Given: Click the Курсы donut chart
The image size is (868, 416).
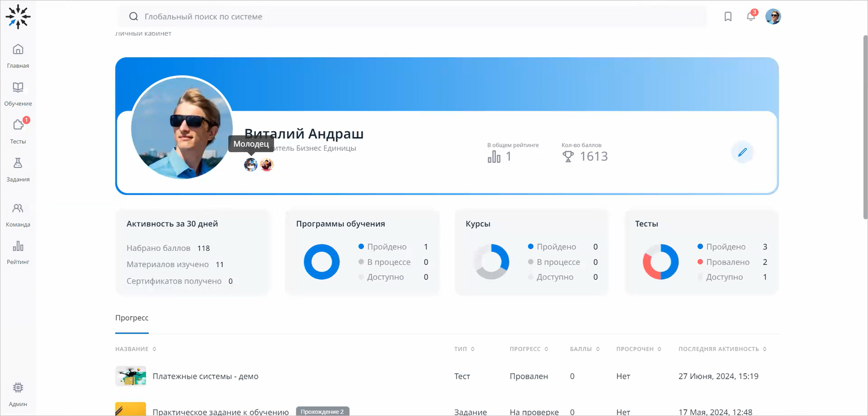Looking at the screenshot, I should click(x=491, y=262).
